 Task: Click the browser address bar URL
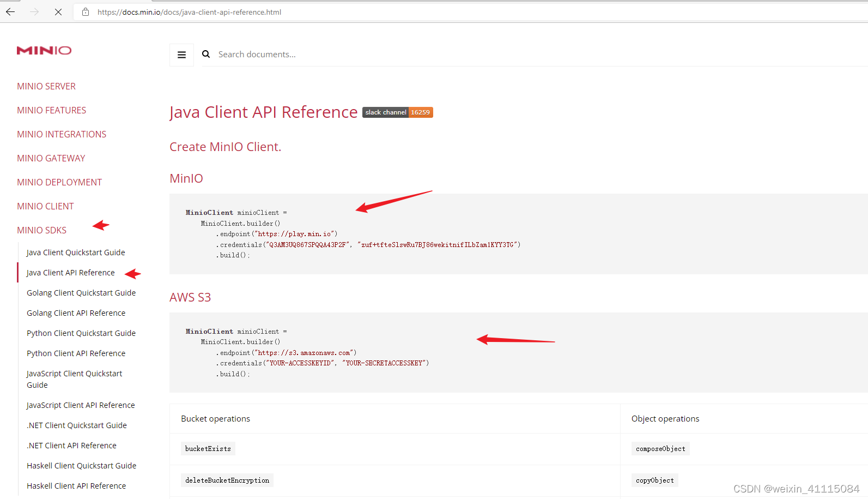[x=190, y=12]
